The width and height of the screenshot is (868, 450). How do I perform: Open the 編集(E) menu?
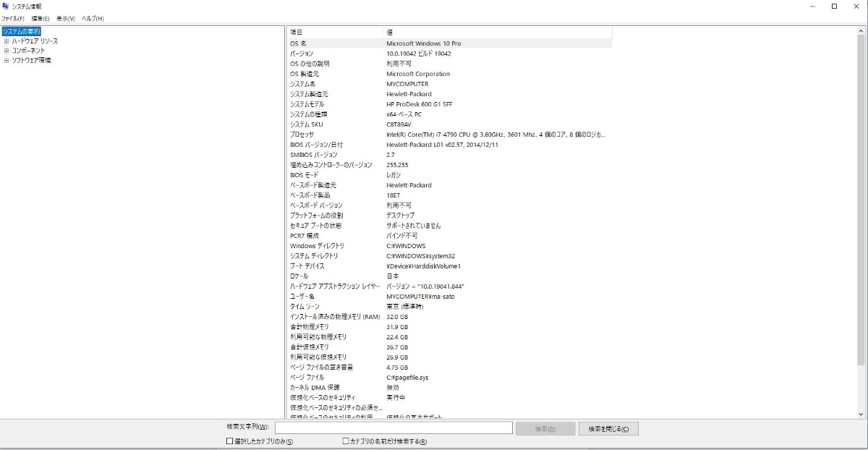[41, 19]
